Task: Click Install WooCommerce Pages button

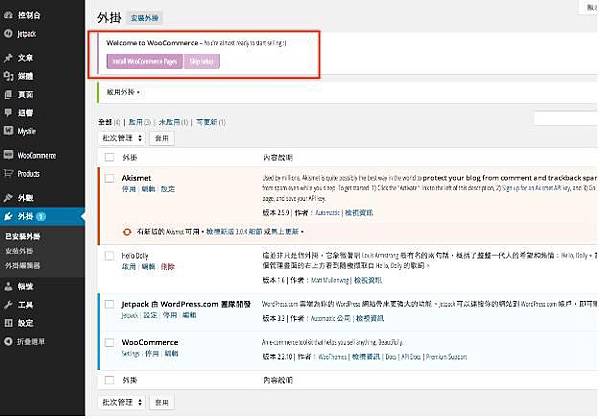Action: 145,61
